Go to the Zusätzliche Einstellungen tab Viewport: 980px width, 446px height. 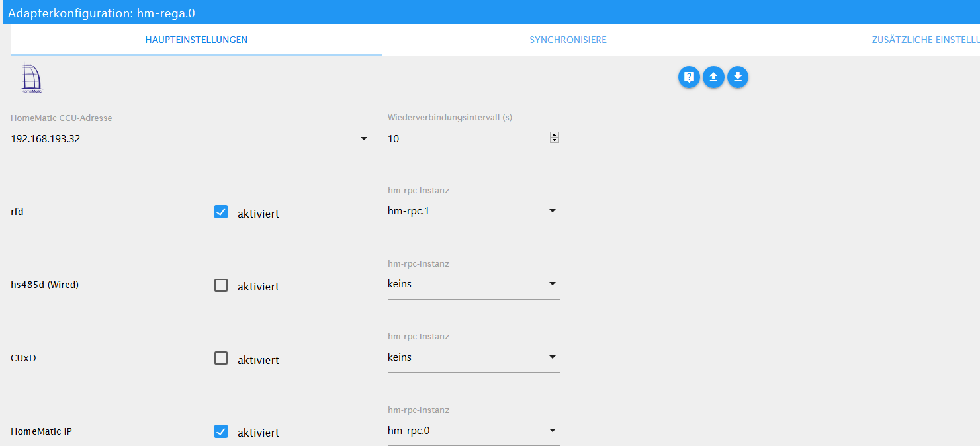(925, 40)
